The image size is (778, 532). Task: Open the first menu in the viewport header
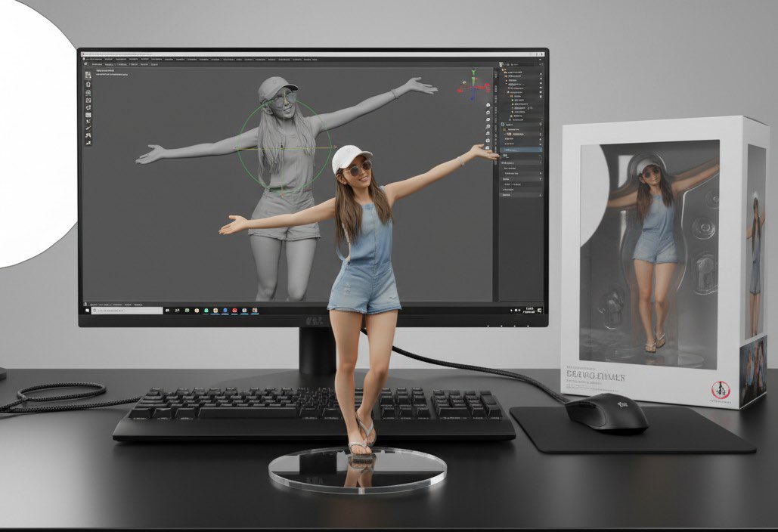[98, 64]
